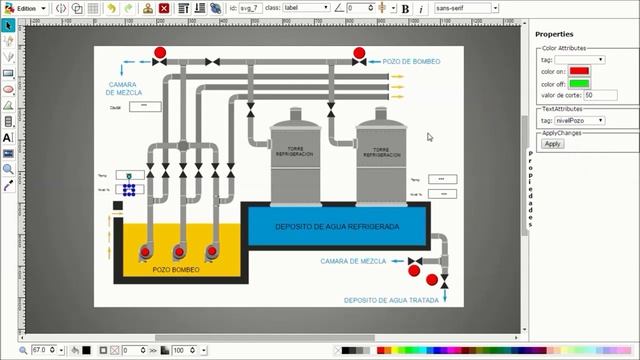640x360 pixels.
Task: Select the no-color X swatch in palette
Action: (x=338, y=350)
